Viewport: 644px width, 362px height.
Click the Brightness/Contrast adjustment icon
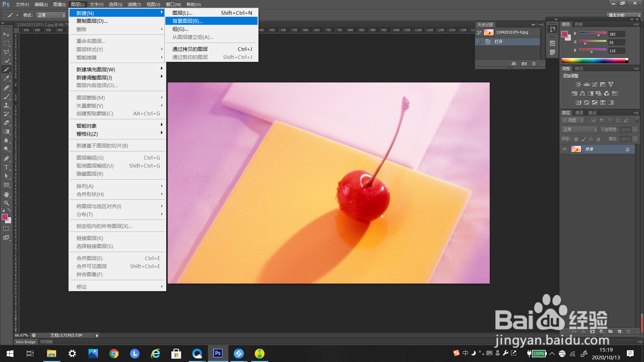578,84
